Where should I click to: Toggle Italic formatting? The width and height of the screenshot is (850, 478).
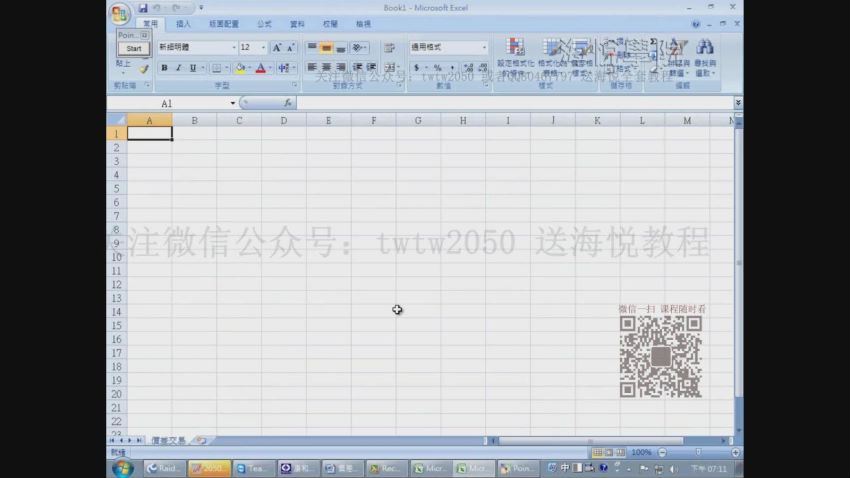click(x=178, y=68)
